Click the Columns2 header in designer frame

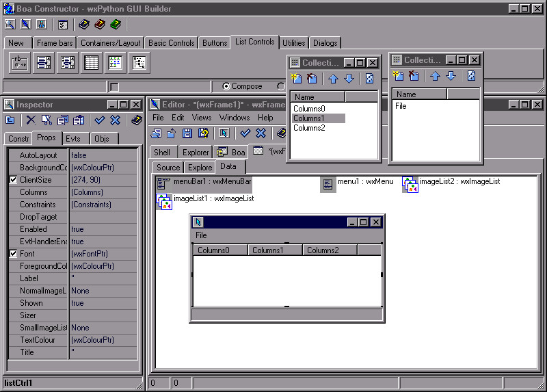[x=330, y=250]
